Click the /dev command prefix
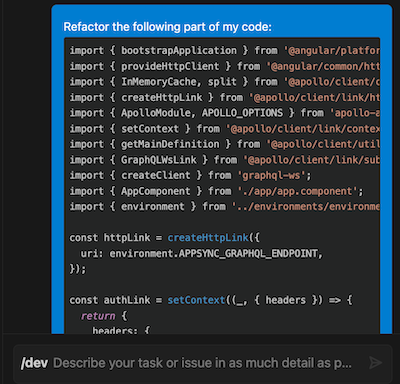The height and width of the screenshot is (384, 400). [34, 363]
